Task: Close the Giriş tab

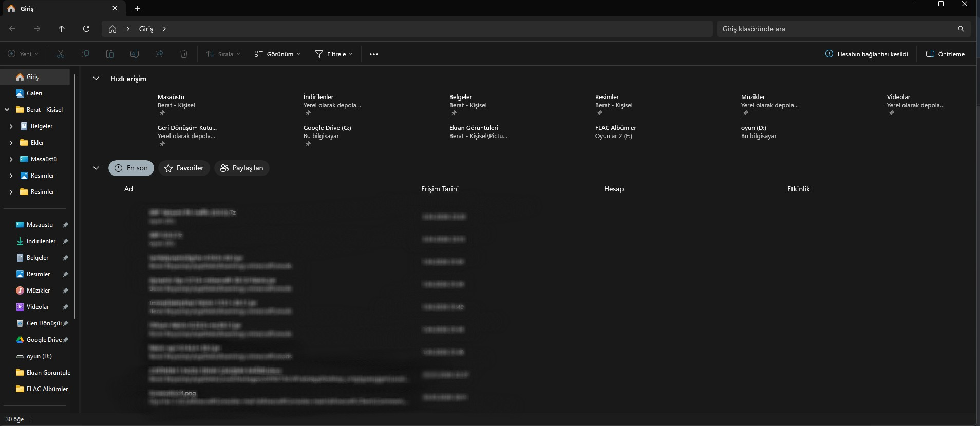Action: click(115, 8)
